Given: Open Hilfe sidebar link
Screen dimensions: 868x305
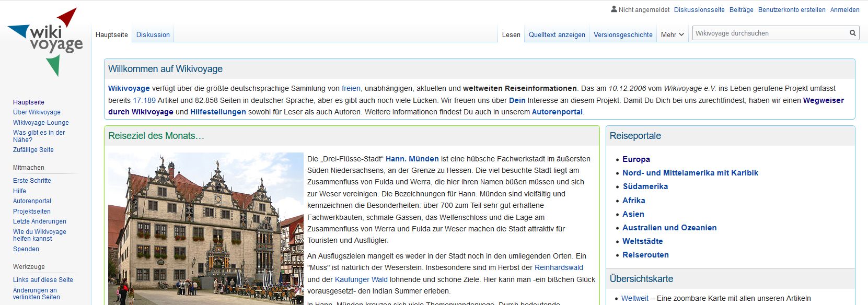Looking at the screenshot, I should pos(19,191).
